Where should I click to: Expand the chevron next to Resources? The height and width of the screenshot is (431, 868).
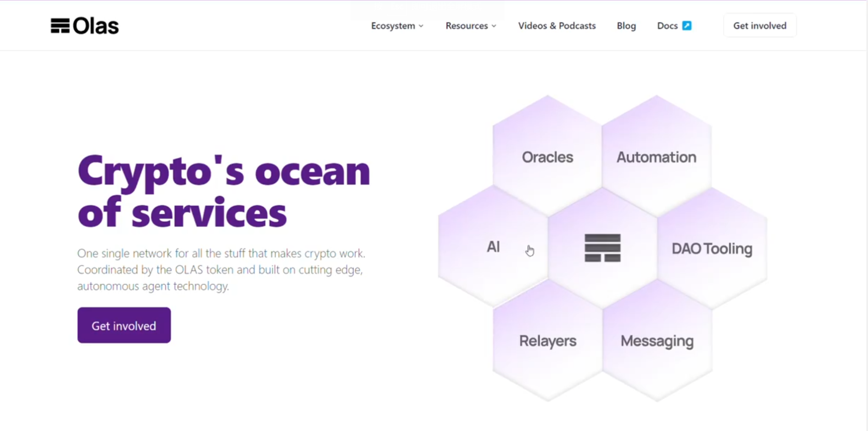tap(494, 26)
